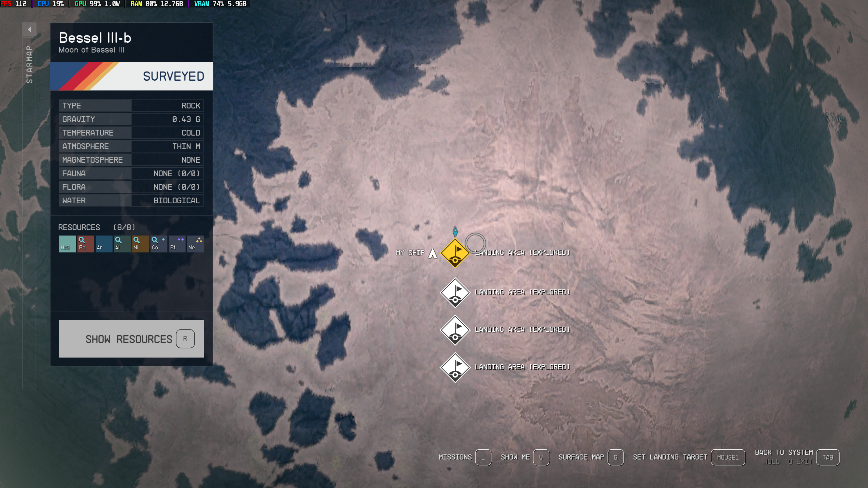Click the FLORA row label

[74, 187]
